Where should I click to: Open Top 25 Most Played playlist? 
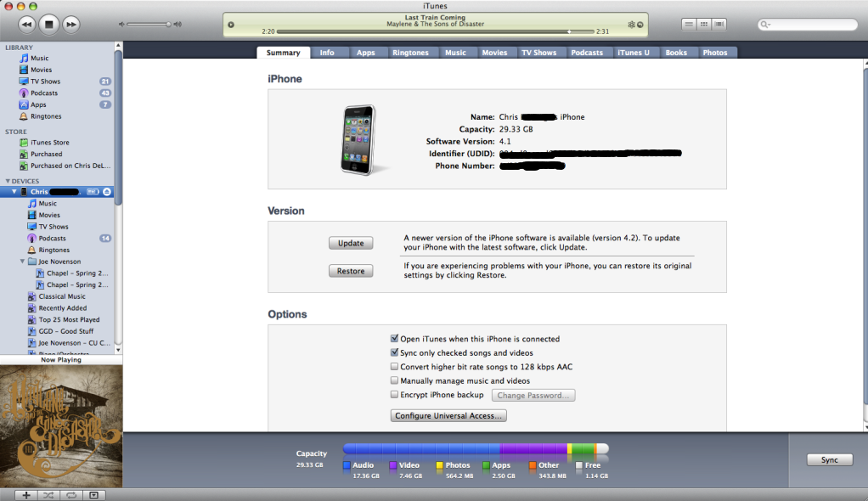[69, 319]
